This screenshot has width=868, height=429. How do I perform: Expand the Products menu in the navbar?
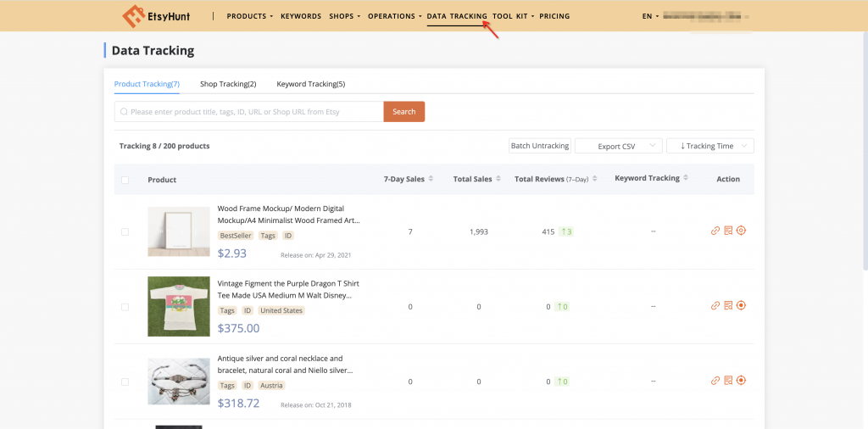tap(249, 16)
